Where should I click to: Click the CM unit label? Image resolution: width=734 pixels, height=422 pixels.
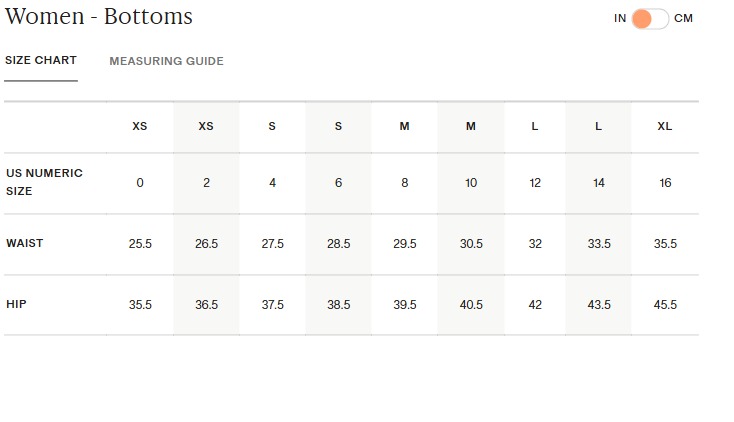tap(684, 19)
